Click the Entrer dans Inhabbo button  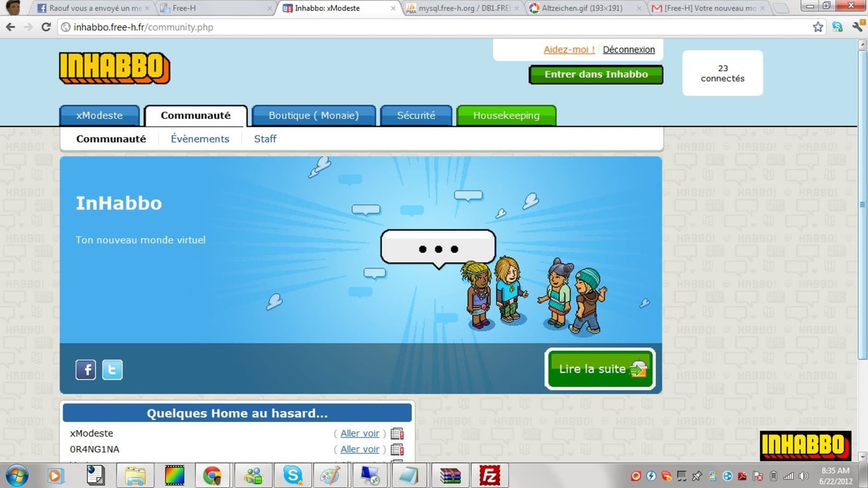click(x=596, y=74)
